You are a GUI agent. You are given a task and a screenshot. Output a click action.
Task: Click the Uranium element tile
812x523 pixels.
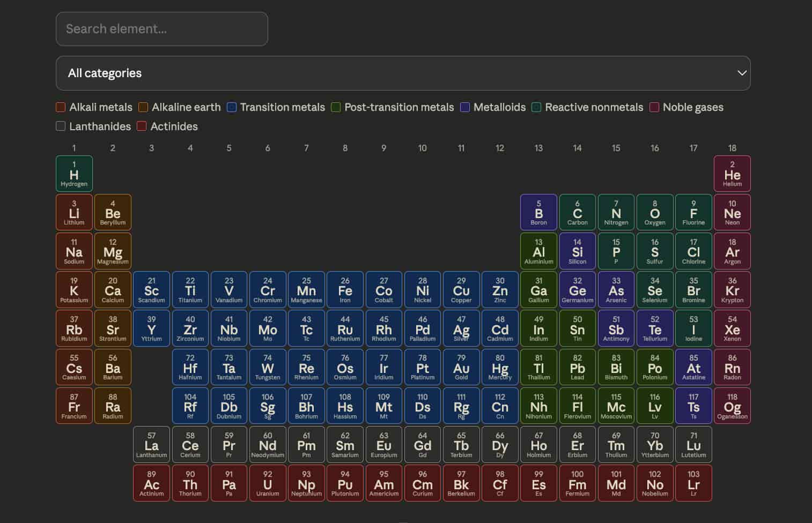(x=268, y=483)
